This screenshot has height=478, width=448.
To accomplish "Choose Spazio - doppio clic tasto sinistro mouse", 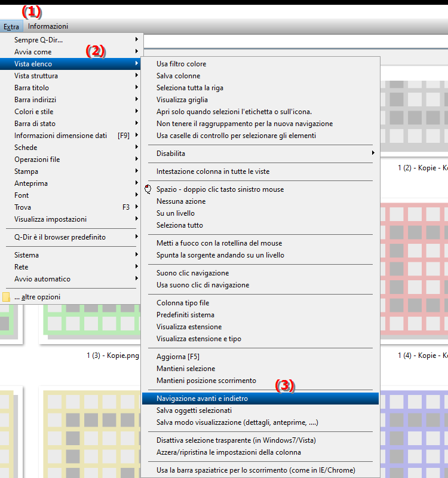I will 260,189.
